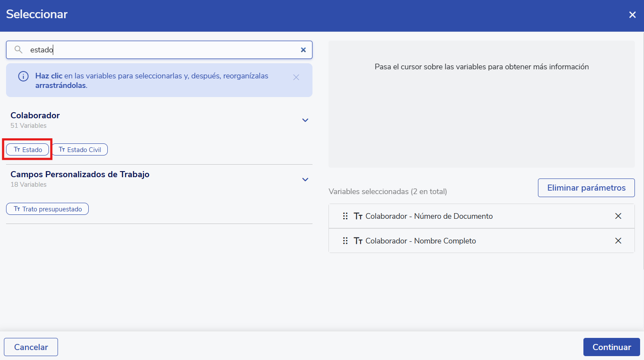Screen dimensions: 644x360
Task: Click the search magnifier icon
Action: point(19,50)
